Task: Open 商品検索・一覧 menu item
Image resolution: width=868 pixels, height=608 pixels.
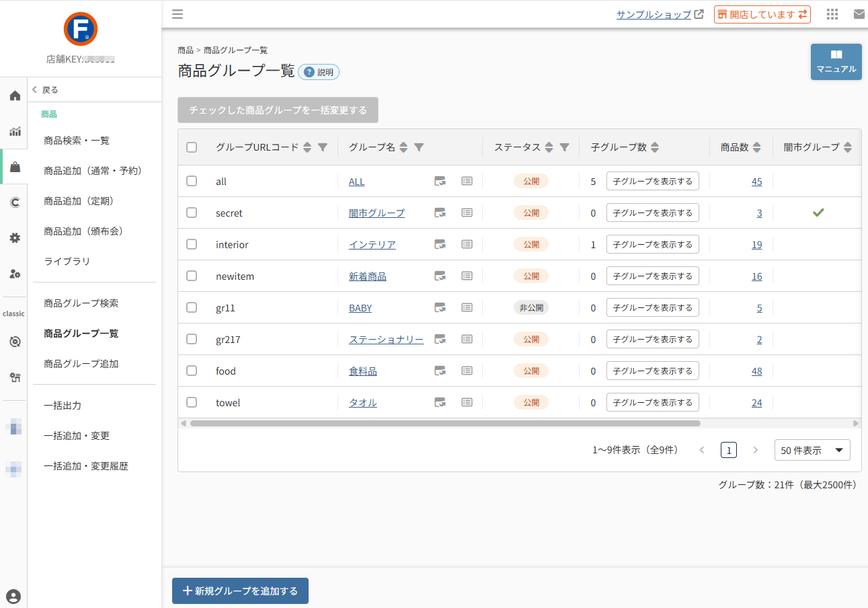Action: point(77,141)
